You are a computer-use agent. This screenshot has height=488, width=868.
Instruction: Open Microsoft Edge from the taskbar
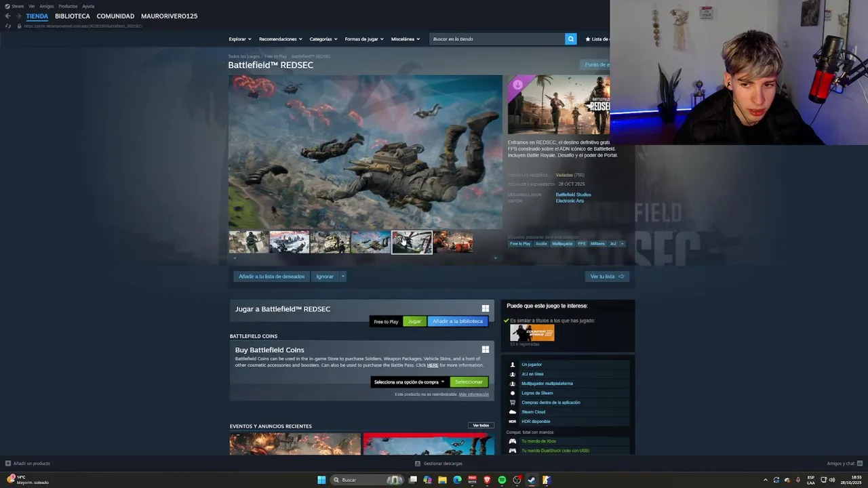tap(457, 480)
